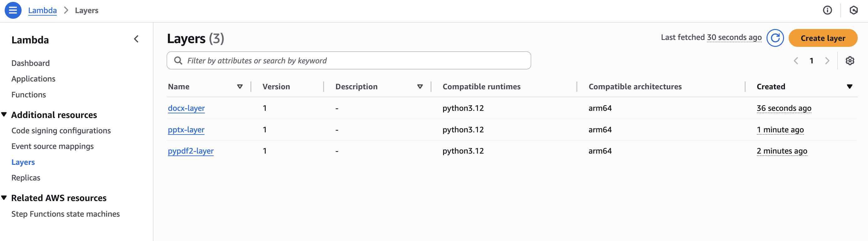This screenshot has height=241, width=868.
Task: Click '30 seconds ago' last fetched timestamp
Action: tap(734, 37)
